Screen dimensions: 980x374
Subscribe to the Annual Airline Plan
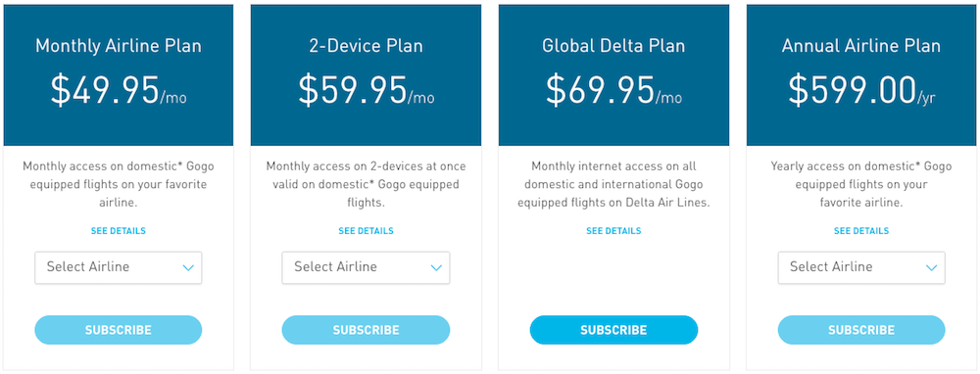click(x=861, y=330)
